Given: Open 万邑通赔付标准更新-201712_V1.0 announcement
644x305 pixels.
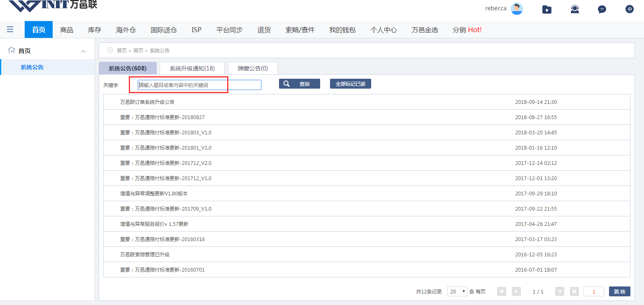Looking at the screenshot, I should [x=165, y=178].
